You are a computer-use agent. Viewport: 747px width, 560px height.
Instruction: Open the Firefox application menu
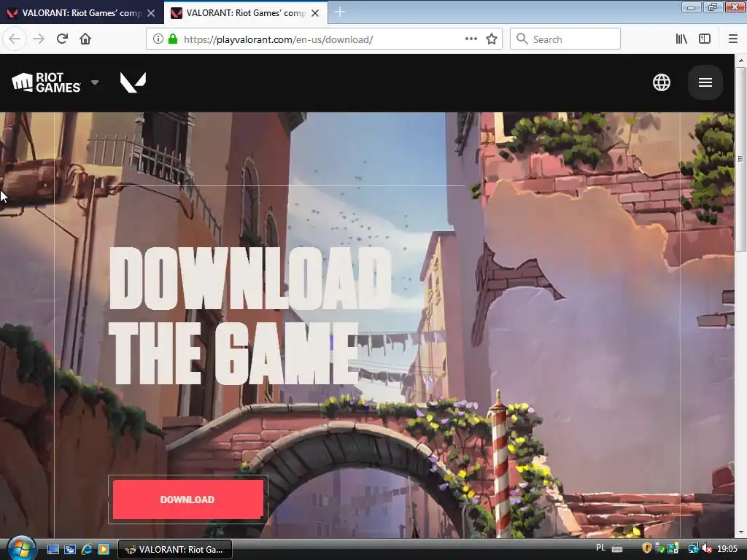coord(732,39)
